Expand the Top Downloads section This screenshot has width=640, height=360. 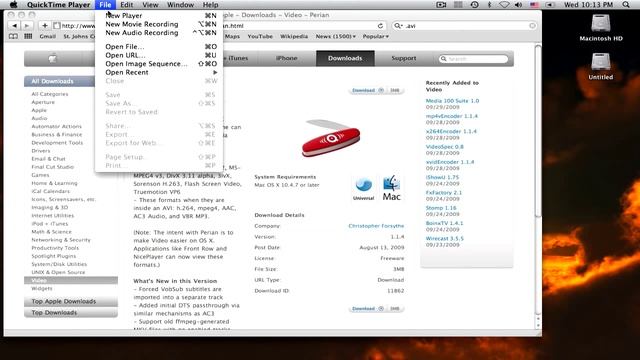coord(71,313)
